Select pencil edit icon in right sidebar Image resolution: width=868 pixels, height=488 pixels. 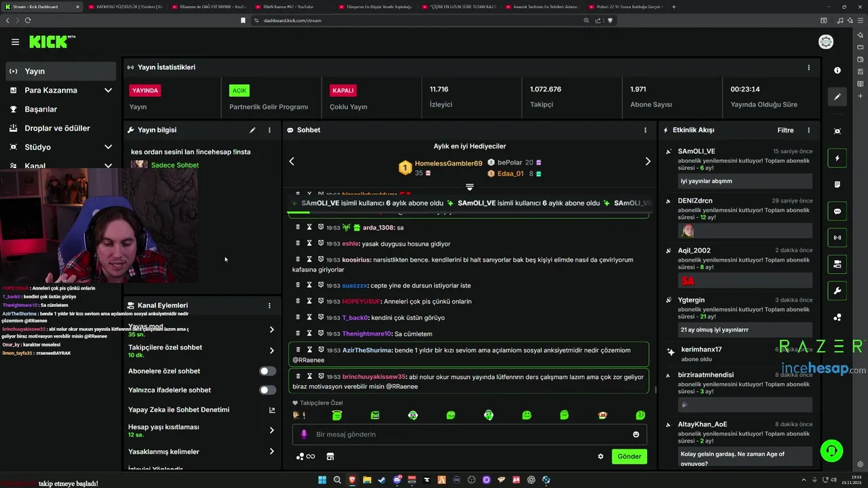(837, 97)
